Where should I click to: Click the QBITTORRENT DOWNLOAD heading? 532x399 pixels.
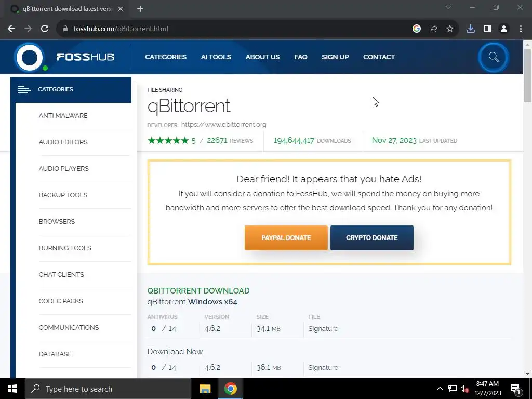[x=198, y=291]
